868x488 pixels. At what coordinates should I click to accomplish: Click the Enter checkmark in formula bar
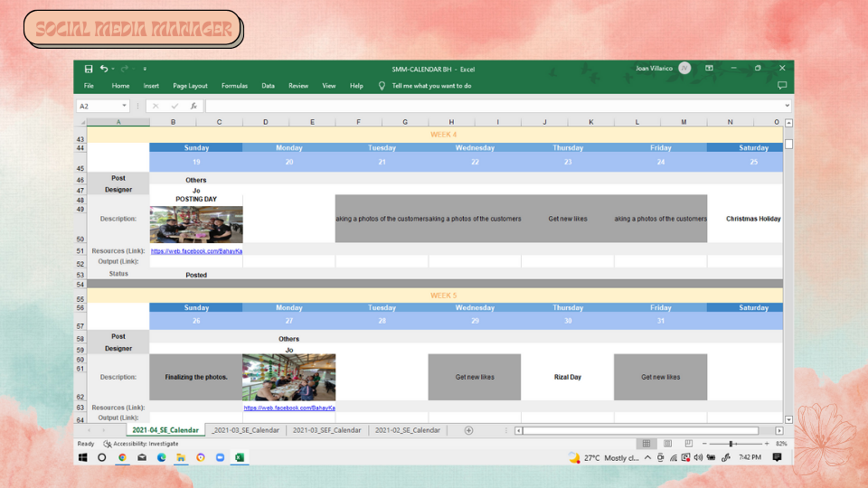(175, 106)
